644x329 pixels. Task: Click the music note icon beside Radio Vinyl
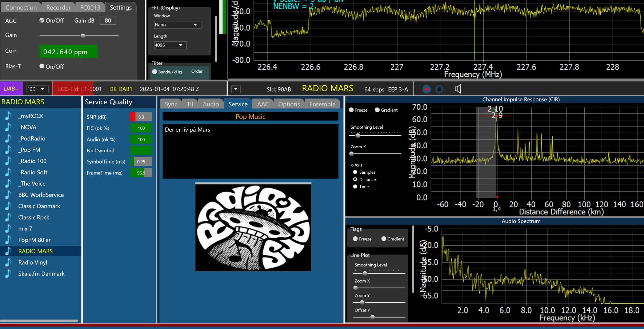tap(8, 262)
